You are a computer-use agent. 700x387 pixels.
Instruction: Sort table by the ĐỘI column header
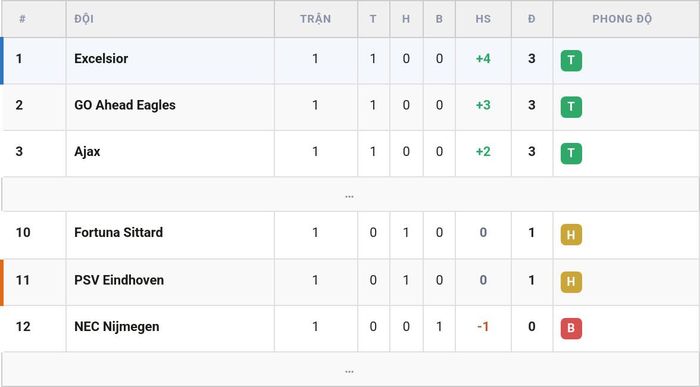84,19
